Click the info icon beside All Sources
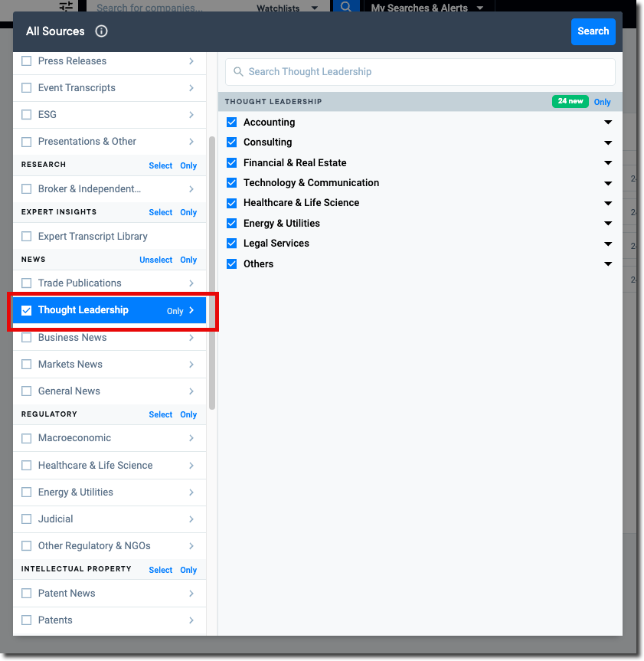 coord(101,31)
